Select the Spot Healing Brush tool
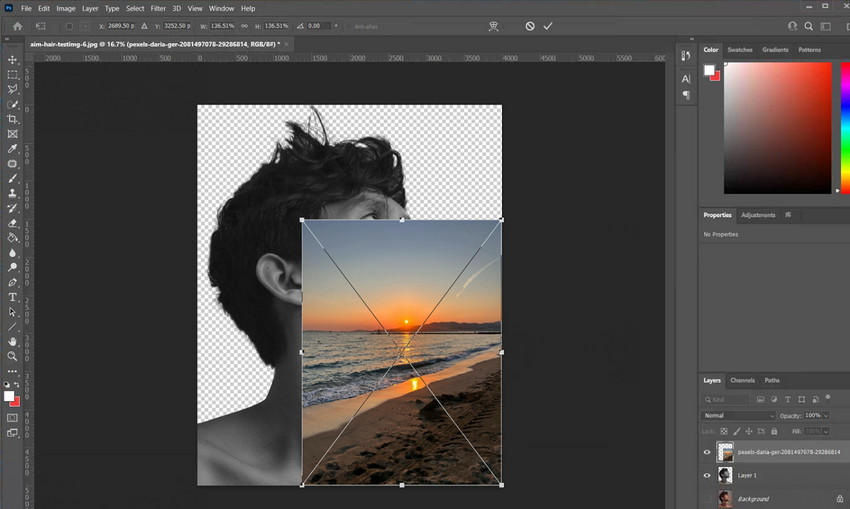 (12, 164)
